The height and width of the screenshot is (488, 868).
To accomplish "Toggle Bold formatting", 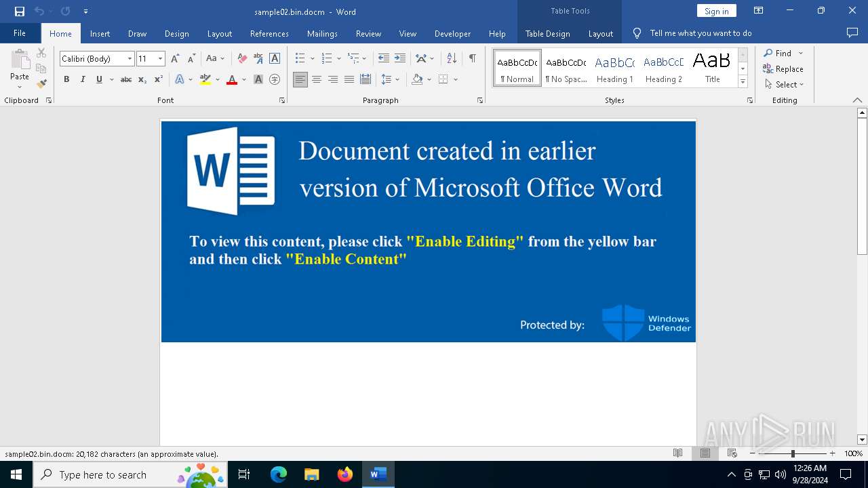I will [66, 79].
